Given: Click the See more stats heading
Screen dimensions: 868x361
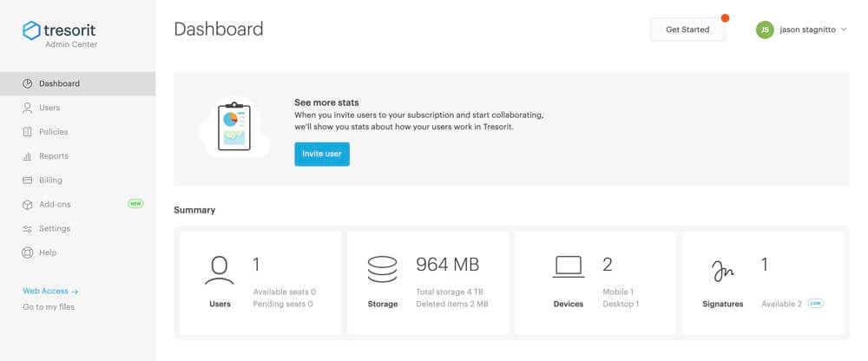Looking at the screenshot, I should point(326,102).
